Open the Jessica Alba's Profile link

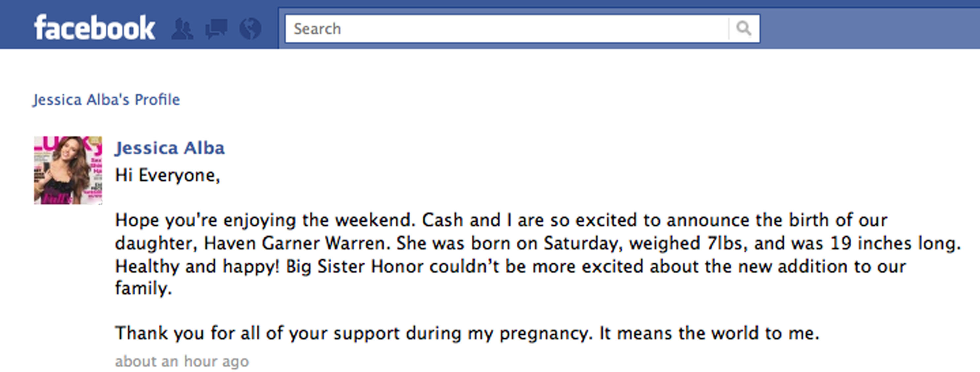(106, 100)
